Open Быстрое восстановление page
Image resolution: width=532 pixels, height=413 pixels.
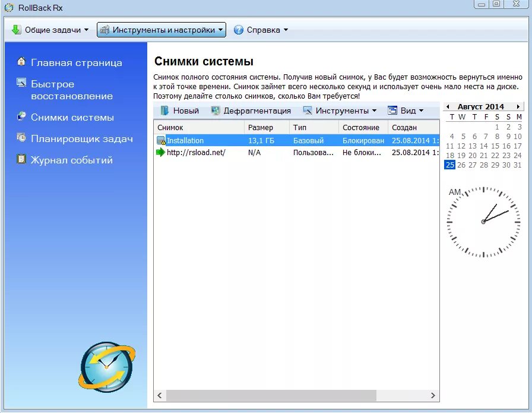pyautogui.click(x=72, y=90)
